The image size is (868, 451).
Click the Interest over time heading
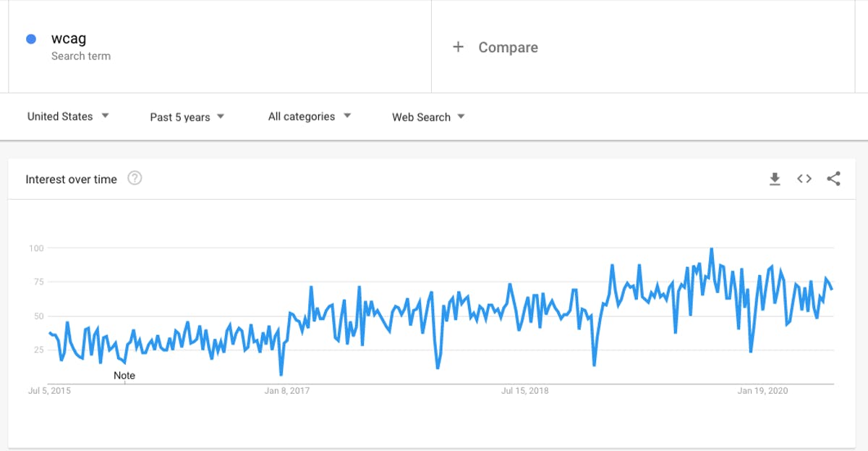[x=71, y=180]
